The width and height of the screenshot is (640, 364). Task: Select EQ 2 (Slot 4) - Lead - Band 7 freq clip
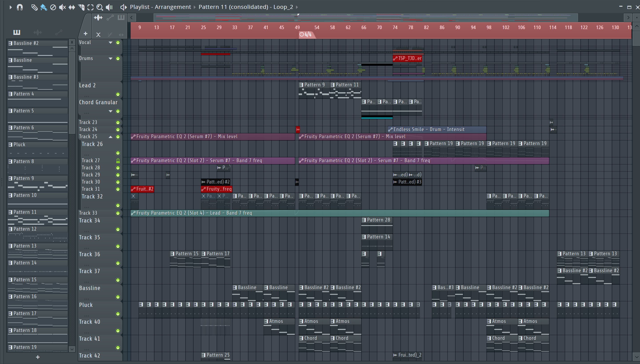(x=340, y=213)
